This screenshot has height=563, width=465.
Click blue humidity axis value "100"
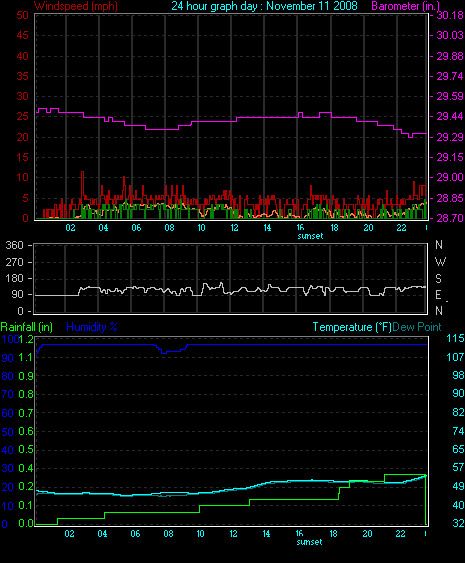[10, 339]
